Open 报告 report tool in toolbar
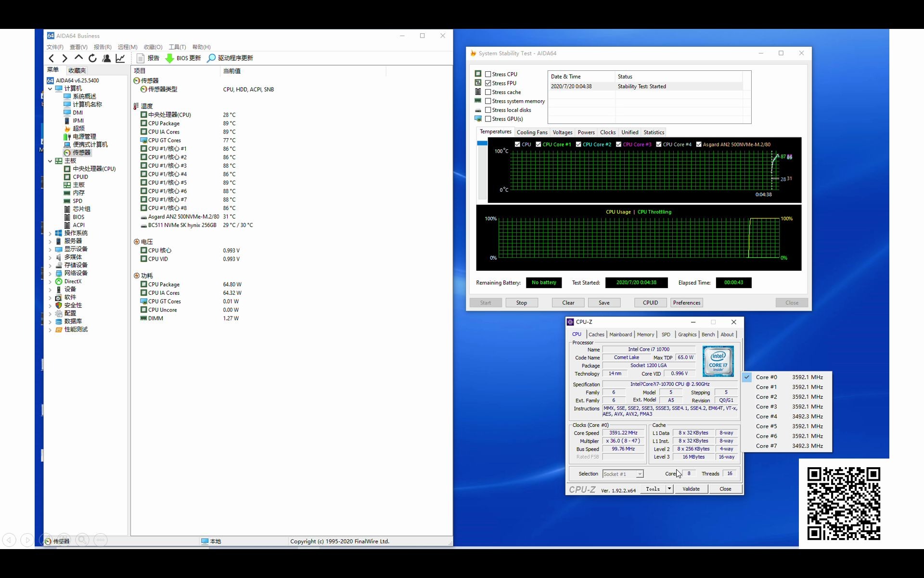 (x=148, y=58)
